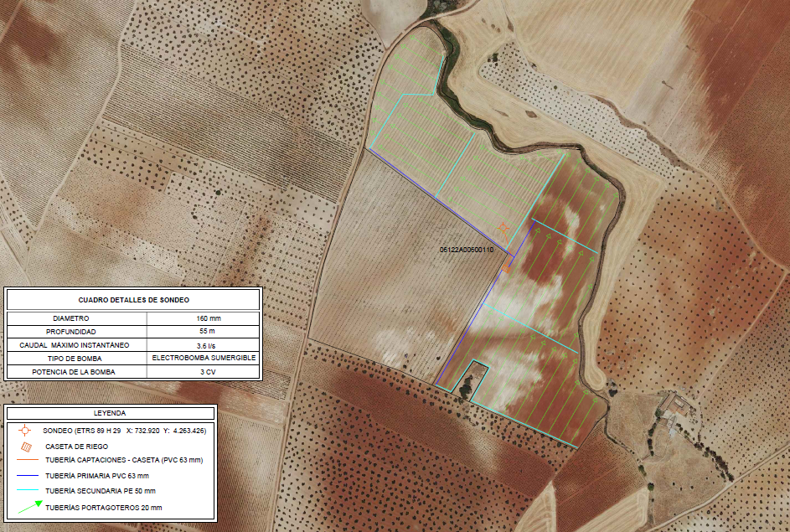Click the orange sondeo marker on map
The image size is (790, 532).
(503, 228)
